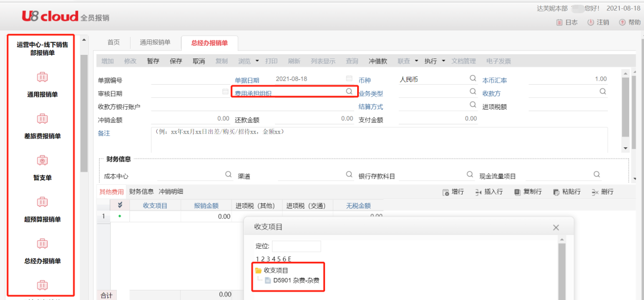Click search icon in 结算方式 field
644x300 pixels.
(x=473, y=105)
